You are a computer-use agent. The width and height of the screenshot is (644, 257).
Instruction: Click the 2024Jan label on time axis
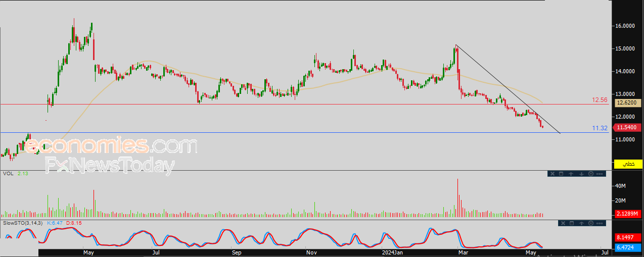(x=392, y=251)
